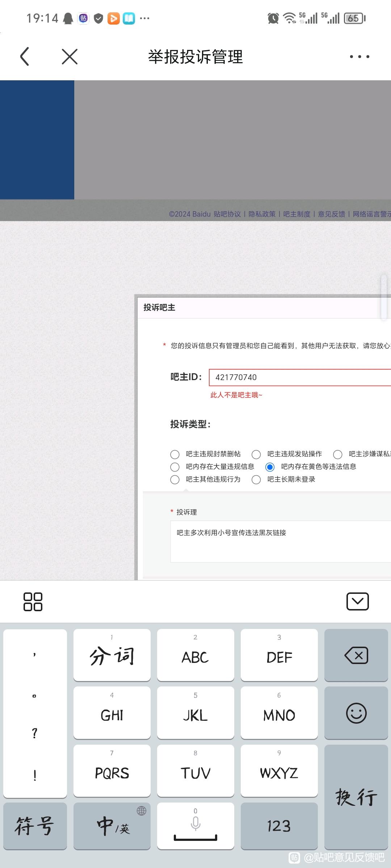
Task: Open the emoji smiley keyboard
Action: click(x=356, y=713)
